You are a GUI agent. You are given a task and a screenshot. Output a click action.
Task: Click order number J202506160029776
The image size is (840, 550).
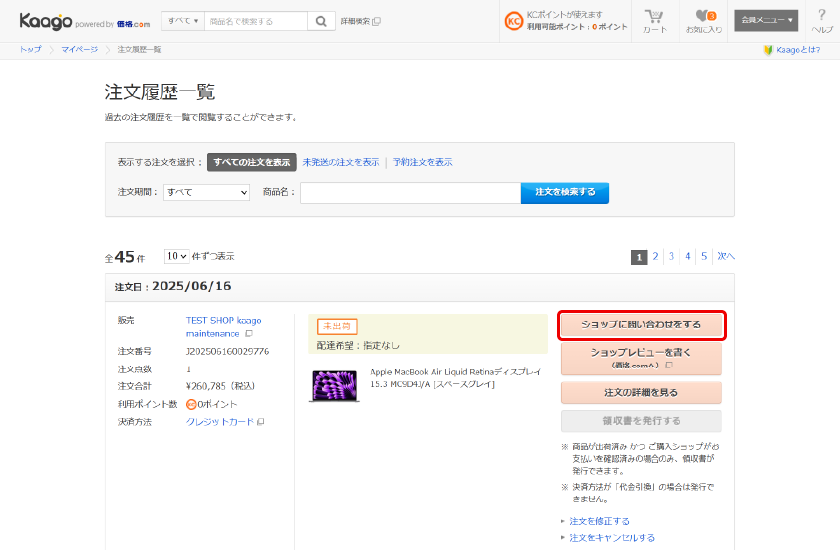[x=227, y=351]
